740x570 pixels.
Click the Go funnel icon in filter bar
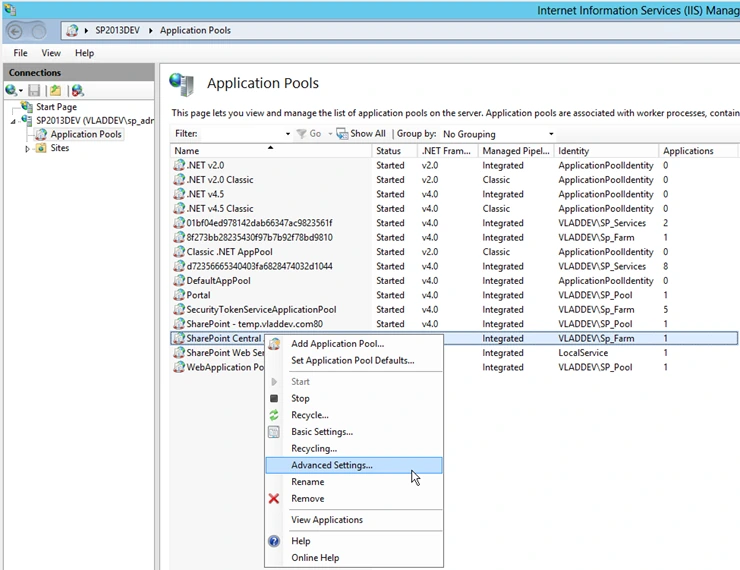point(301,134)
